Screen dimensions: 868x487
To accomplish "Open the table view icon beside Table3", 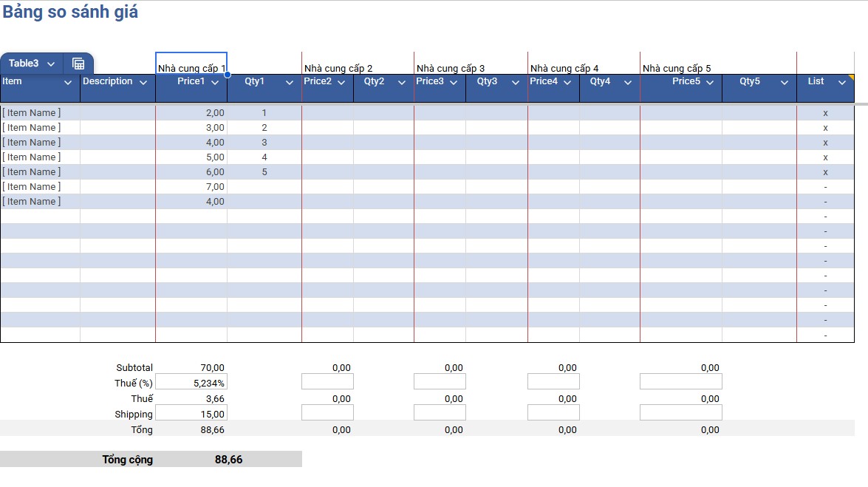I will pos(78,64).
